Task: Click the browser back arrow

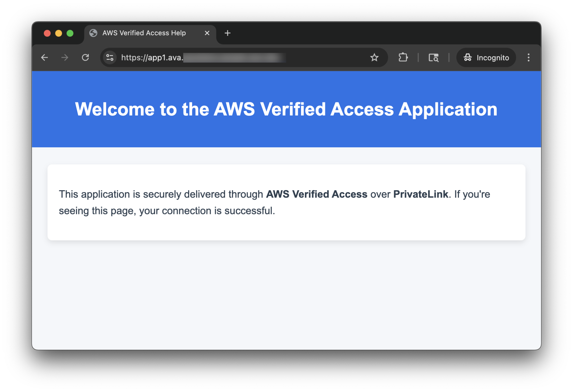Action: [x=44, y=58]
